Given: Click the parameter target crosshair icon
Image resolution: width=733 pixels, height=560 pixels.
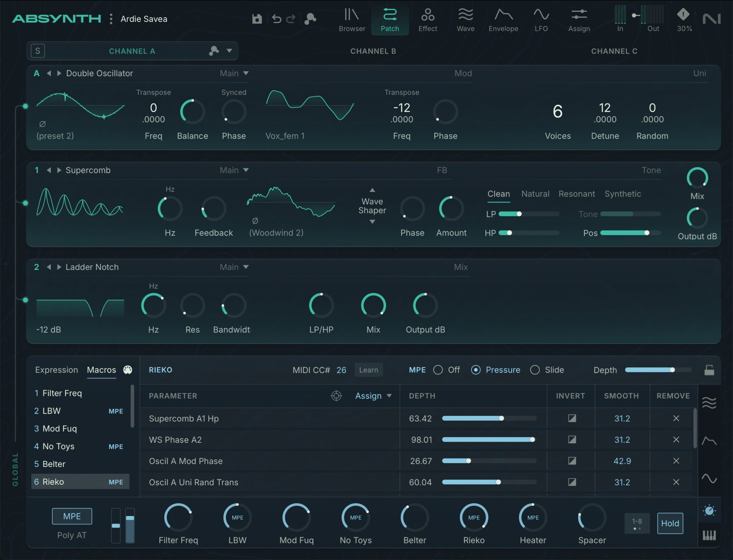Looking at the screenshot, I should (x=336, y=396).
